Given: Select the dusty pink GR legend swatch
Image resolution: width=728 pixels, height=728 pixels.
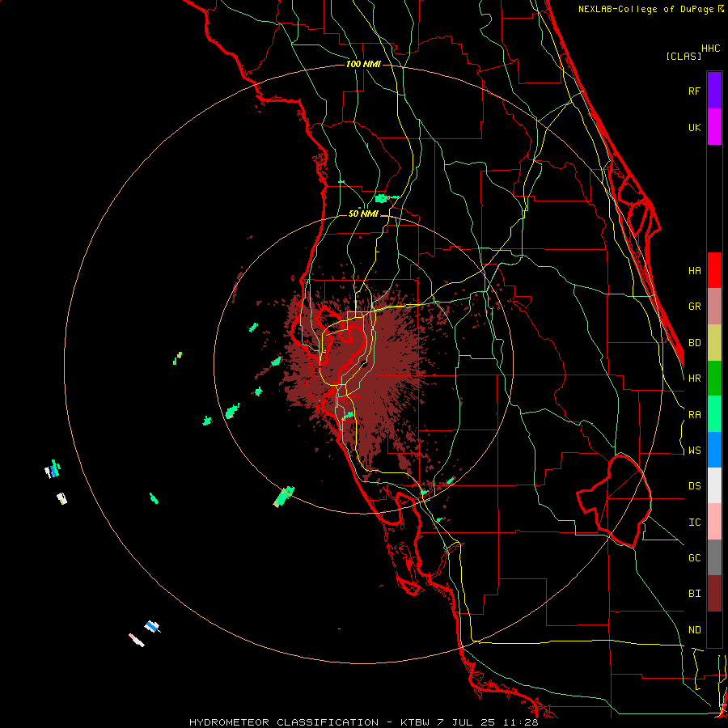Looking at the screenshot, I should tap(714, 307).
